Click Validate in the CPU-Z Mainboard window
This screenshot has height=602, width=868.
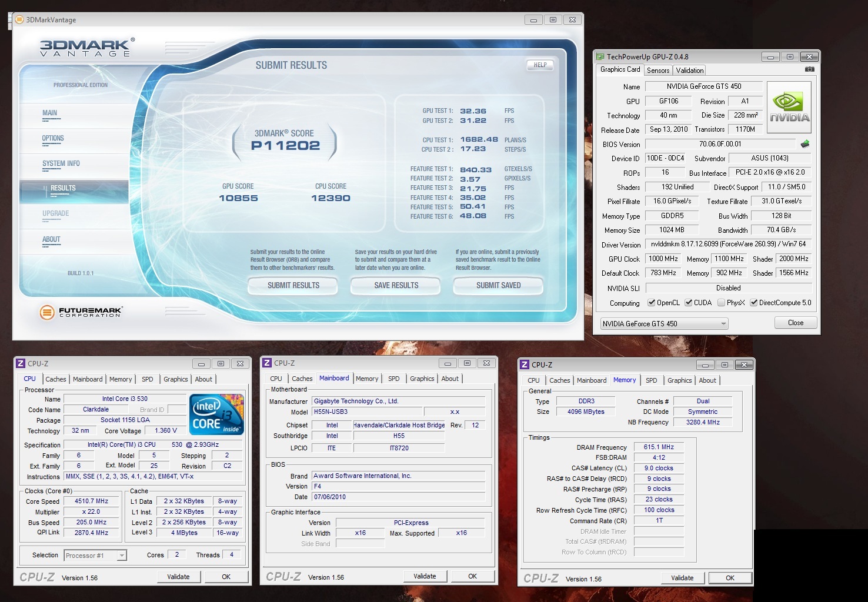[425, 577]
